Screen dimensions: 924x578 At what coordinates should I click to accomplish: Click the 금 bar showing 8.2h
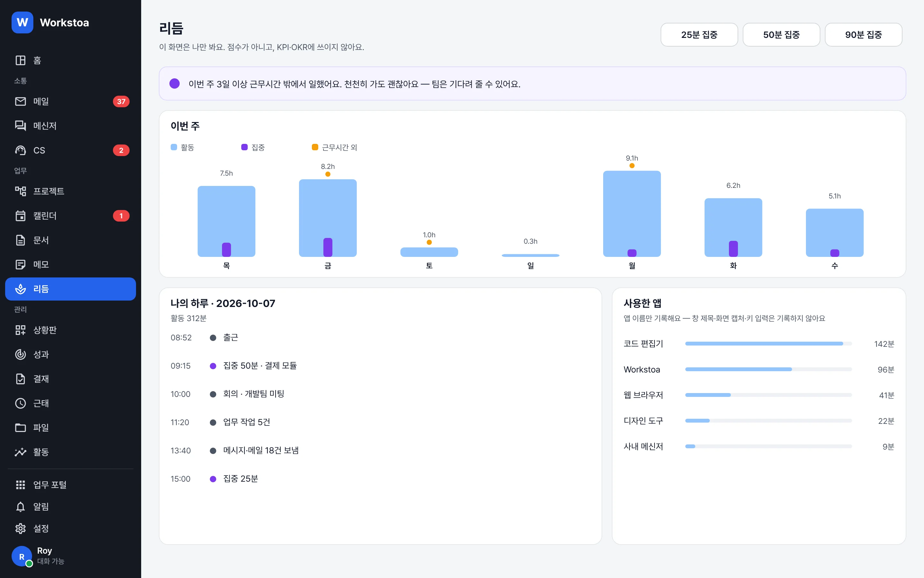[x=328, y=218]
